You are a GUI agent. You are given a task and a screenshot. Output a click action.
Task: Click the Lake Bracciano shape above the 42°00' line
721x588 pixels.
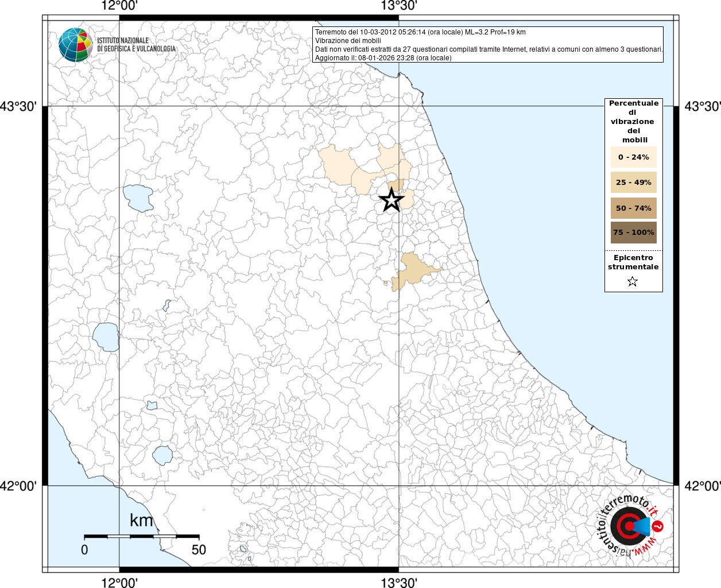162,455
